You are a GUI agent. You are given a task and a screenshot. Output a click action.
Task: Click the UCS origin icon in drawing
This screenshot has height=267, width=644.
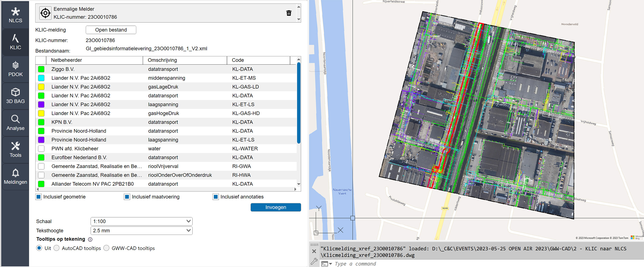coord(316,233)
